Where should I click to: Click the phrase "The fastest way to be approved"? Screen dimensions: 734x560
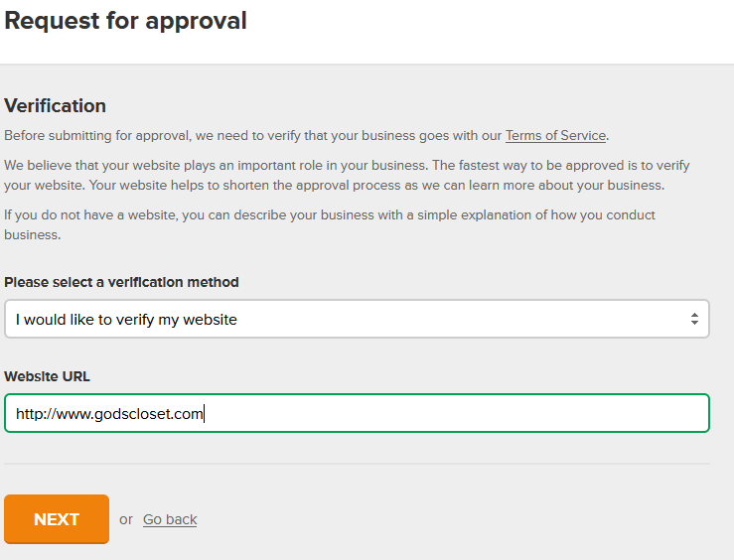[514, 165]
